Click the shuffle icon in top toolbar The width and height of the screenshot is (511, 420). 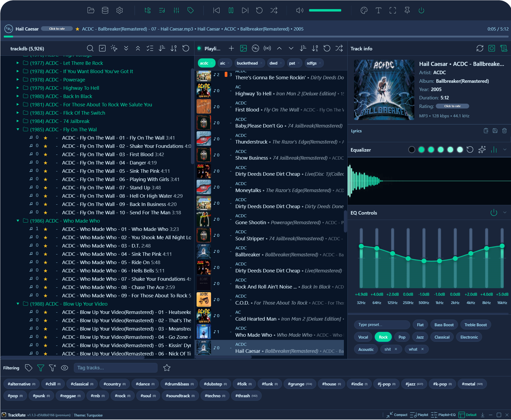(274, 10)
